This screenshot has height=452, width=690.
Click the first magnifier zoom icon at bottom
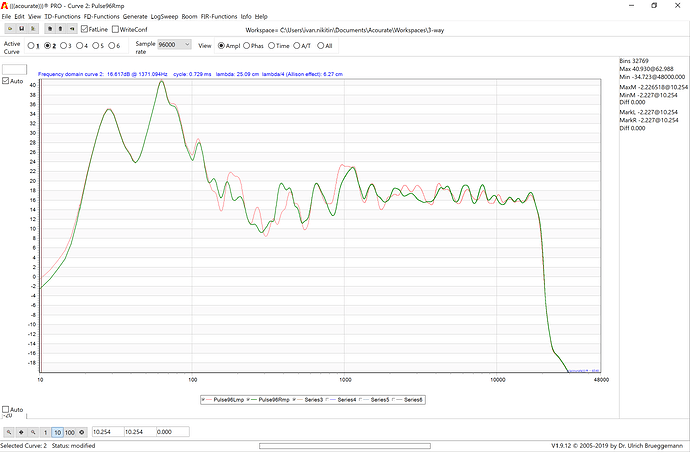9,432
